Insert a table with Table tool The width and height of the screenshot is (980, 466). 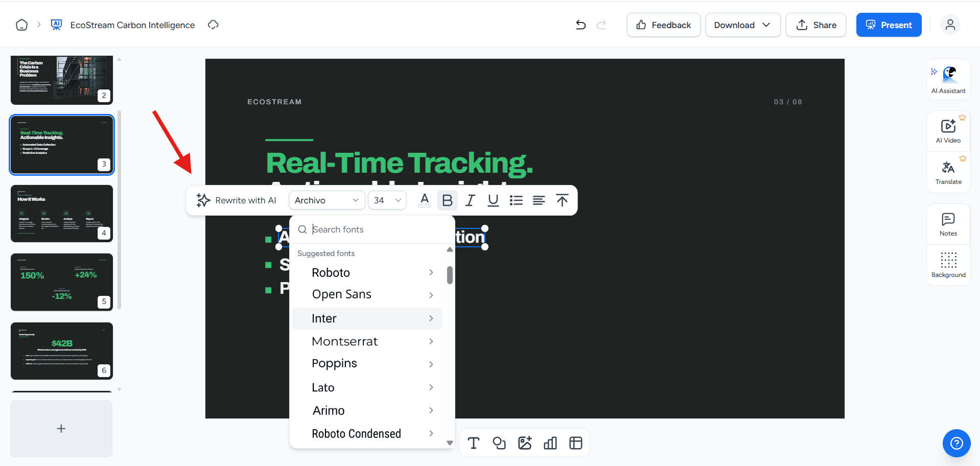pyautogui.click(x=576, y=443)
